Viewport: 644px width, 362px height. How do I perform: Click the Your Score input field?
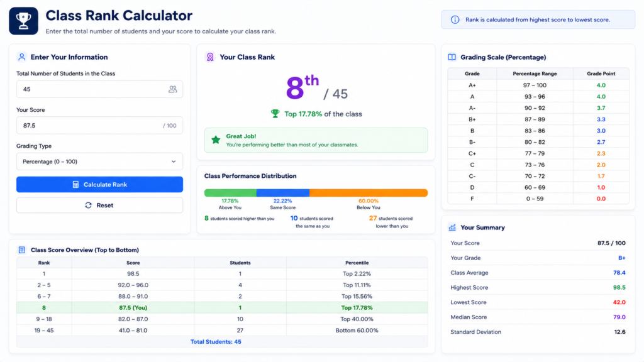99,126
